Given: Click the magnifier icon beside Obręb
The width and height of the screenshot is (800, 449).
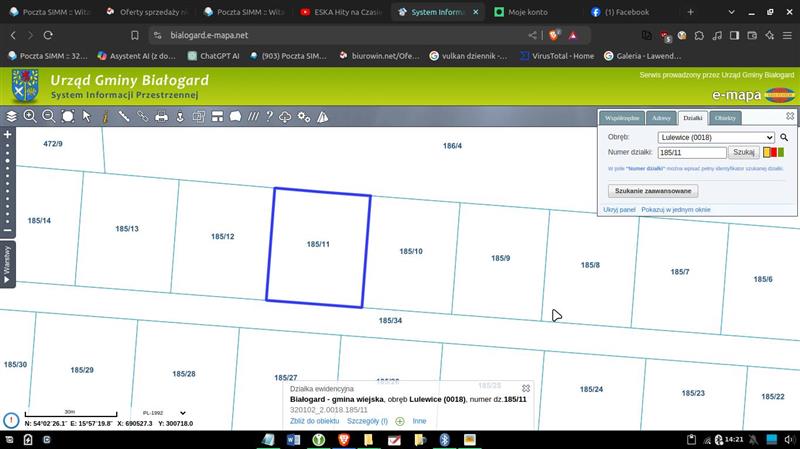Looking at the screenshot, I should coord(785,137).
